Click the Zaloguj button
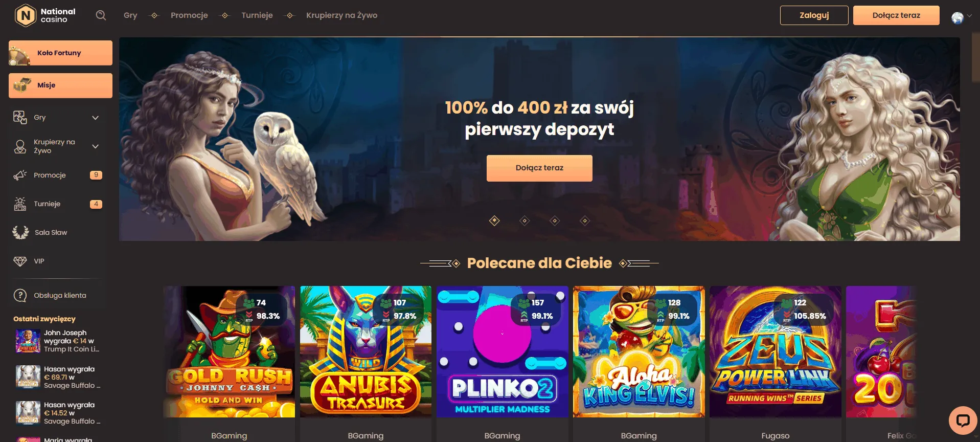Image resolution: width=980 pixels, height=442 pixels. tap(814, 15)
